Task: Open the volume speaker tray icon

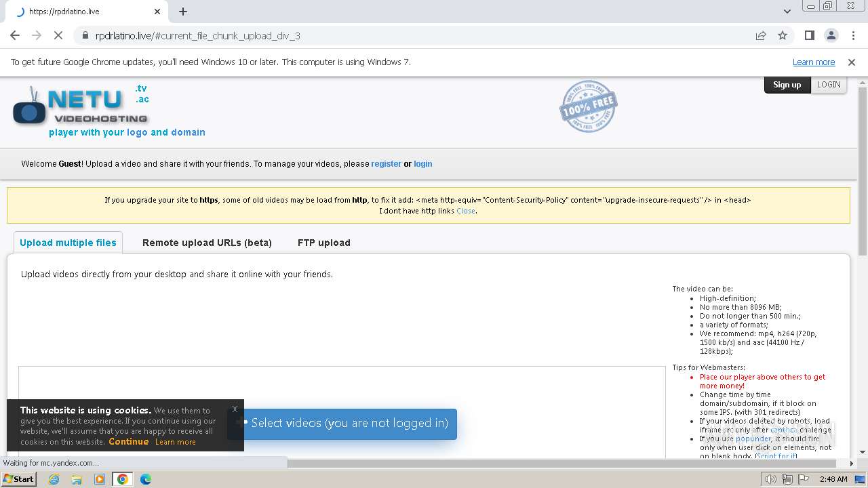Action: pyautogui.click(x=771, y=479)
